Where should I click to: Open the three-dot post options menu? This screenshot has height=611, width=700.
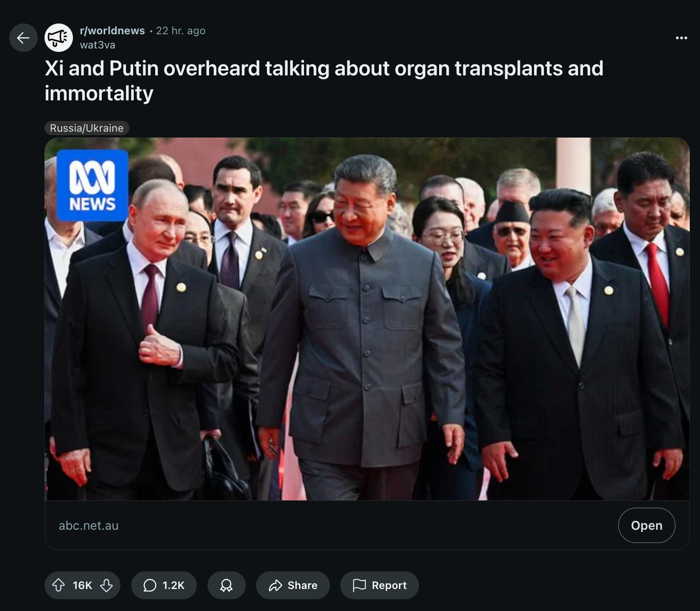pos(681,38)
